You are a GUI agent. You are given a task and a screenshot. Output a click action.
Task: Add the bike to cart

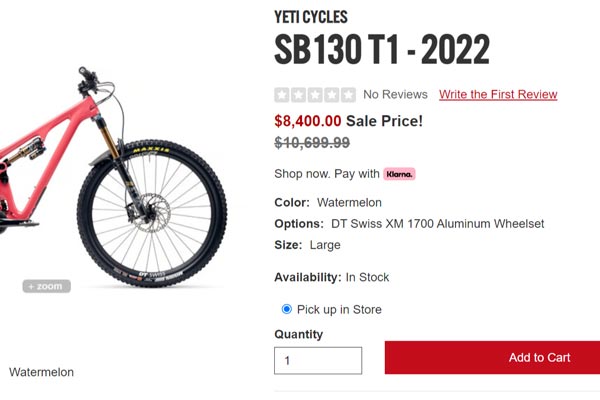point(492,358)
